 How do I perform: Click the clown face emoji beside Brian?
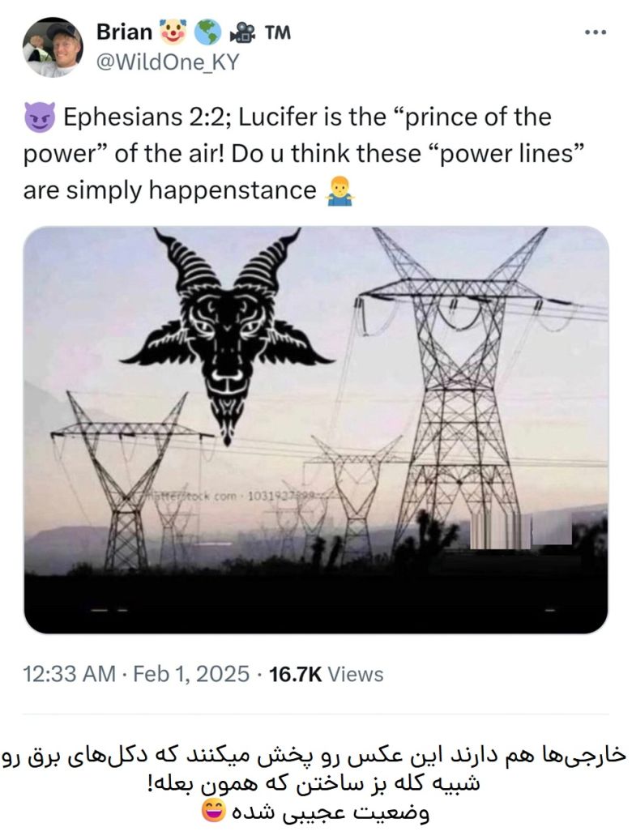173,32
